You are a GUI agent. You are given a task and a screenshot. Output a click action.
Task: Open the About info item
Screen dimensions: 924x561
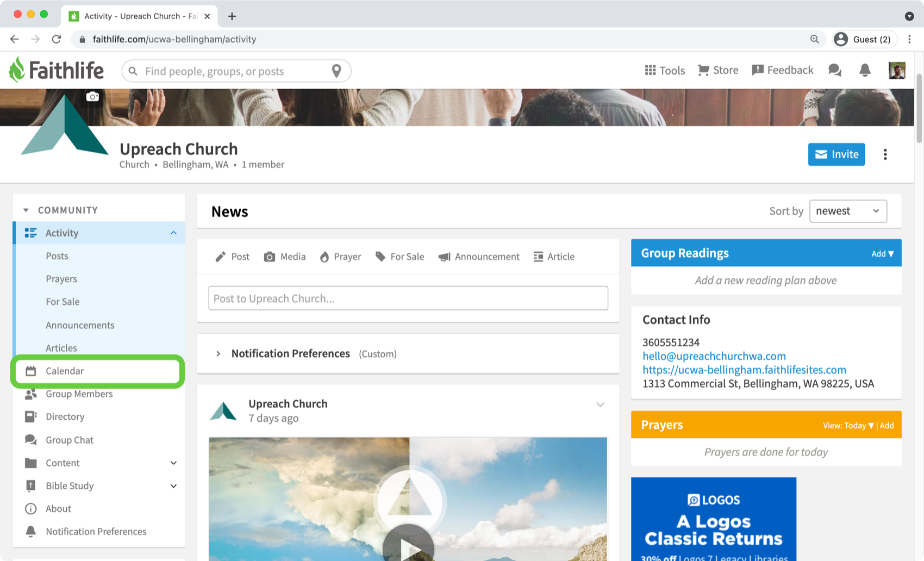coord(58,509)
